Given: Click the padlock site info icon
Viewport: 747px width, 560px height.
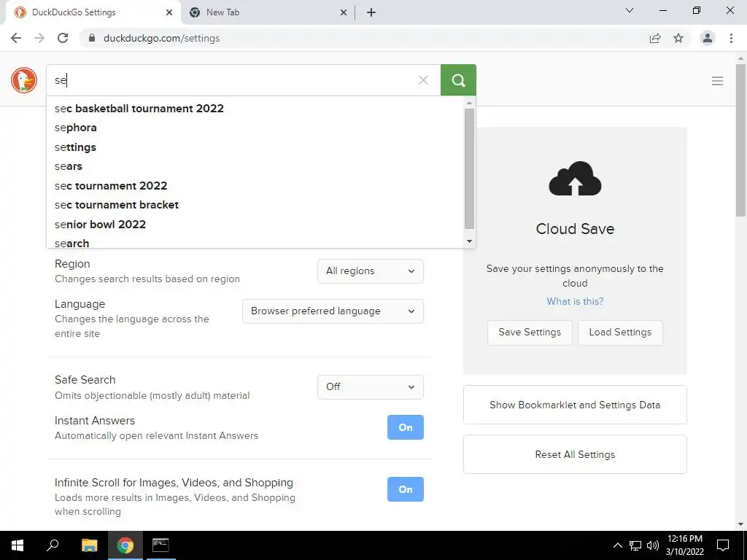Looking at the screenshot, I should (x=92, y=38).
